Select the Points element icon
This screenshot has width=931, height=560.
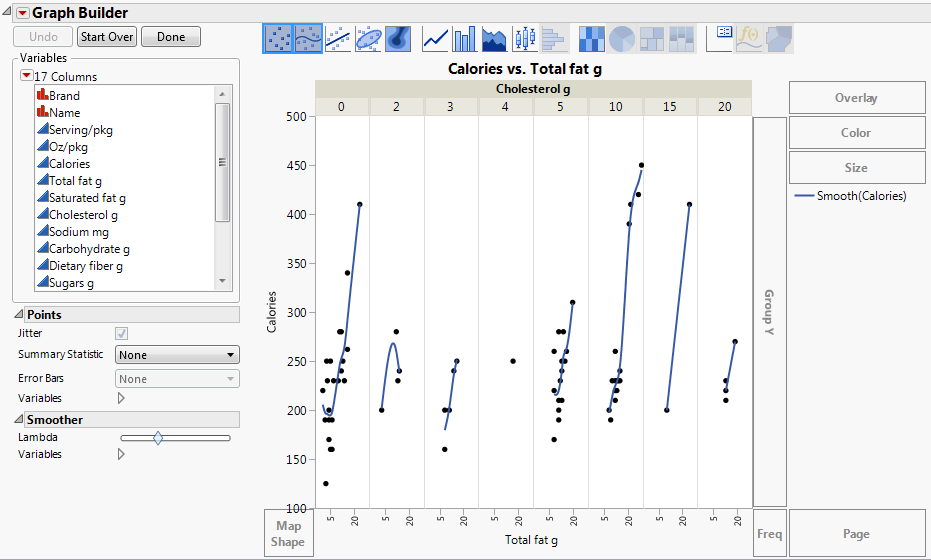(277, 39)
